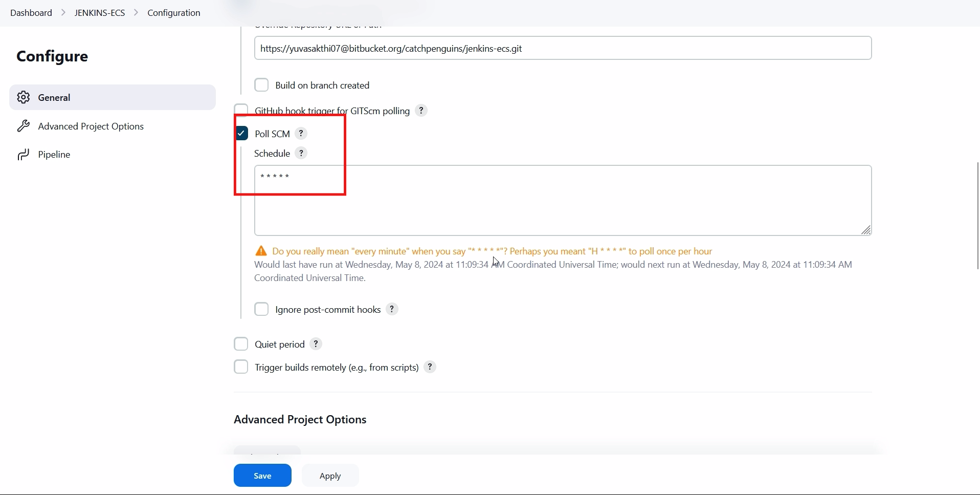The image size is (980, 495).
Task: Apply configuration changes
Action: coord(330,476)
